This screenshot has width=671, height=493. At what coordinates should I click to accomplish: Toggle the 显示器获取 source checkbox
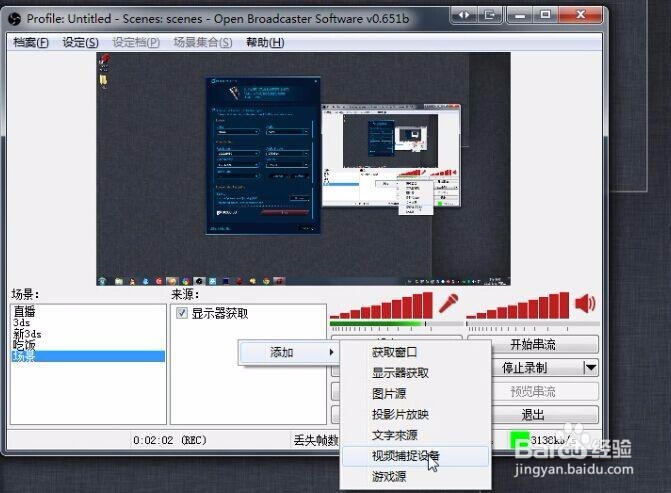[182, 313]
